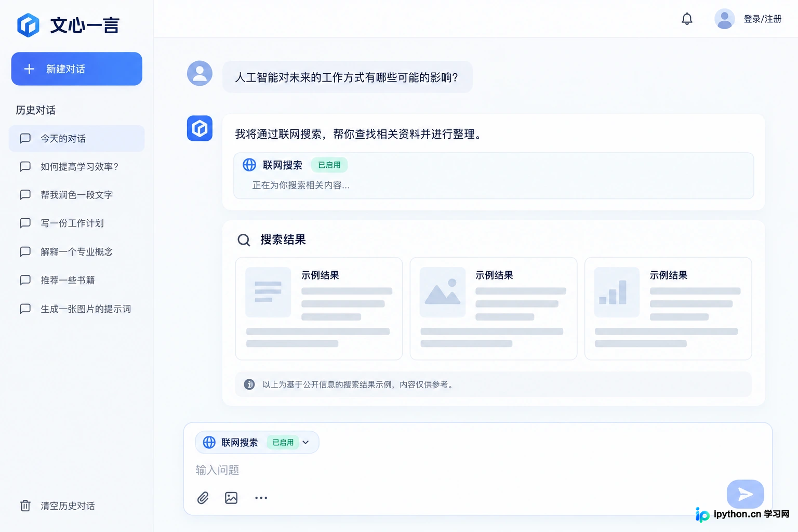Click the 以上为基于公开信息 disclaimer text
The image size is (798, 532).
pos(358,384)
